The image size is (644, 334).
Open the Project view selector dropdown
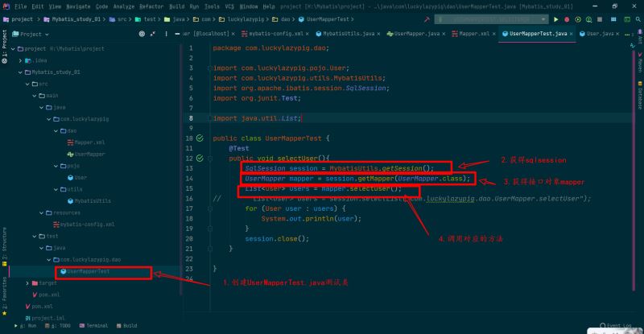tap(31, 34)
